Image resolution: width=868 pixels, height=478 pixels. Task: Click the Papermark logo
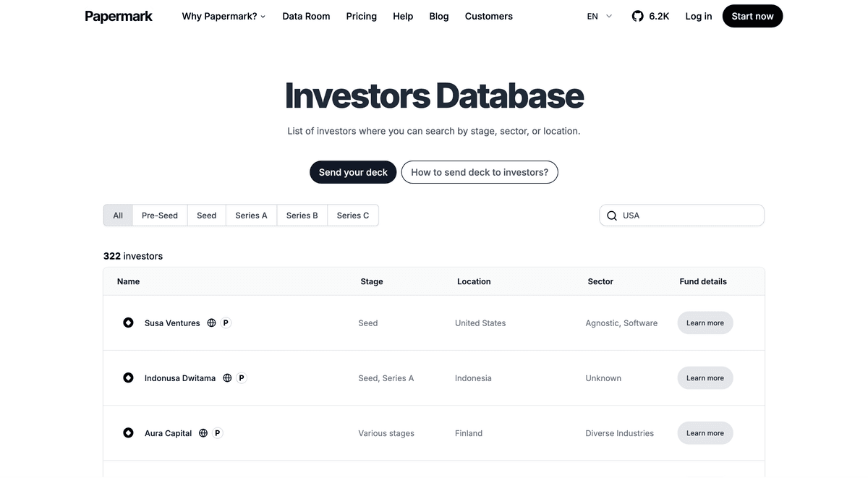tap(118, 15)
